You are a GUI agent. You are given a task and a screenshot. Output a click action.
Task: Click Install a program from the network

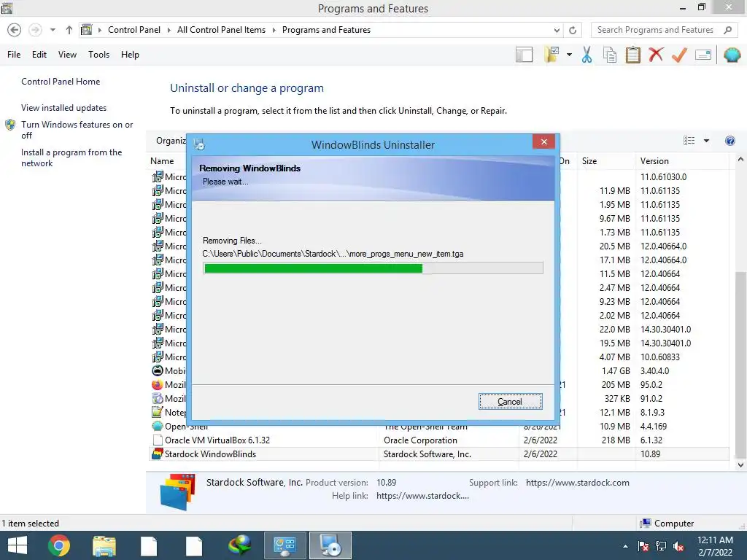click(71, 157)
